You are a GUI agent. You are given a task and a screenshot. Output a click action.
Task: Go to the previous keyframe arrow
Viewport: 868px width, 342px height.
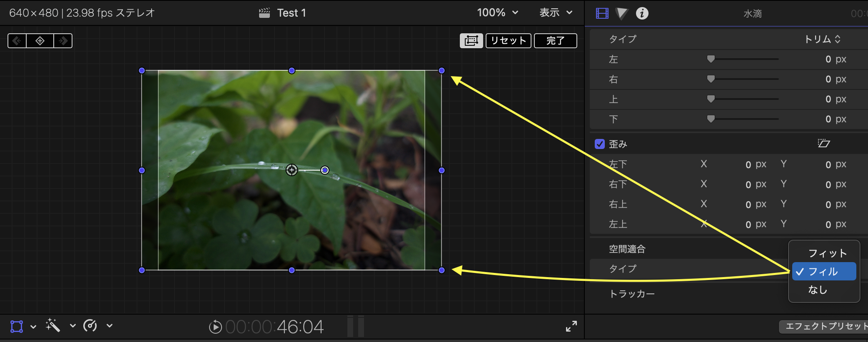[17, 41]
